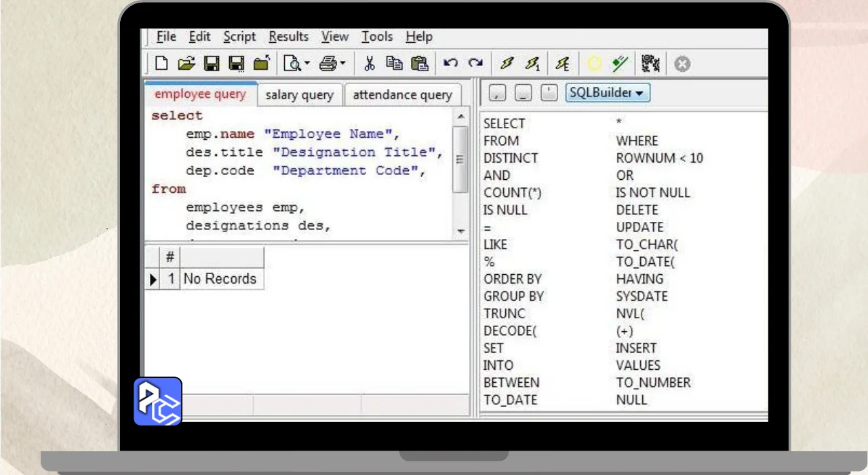868x475 pixels.
Task: Insert the IS NOT NULL keyword
Action: pos(652,193)
